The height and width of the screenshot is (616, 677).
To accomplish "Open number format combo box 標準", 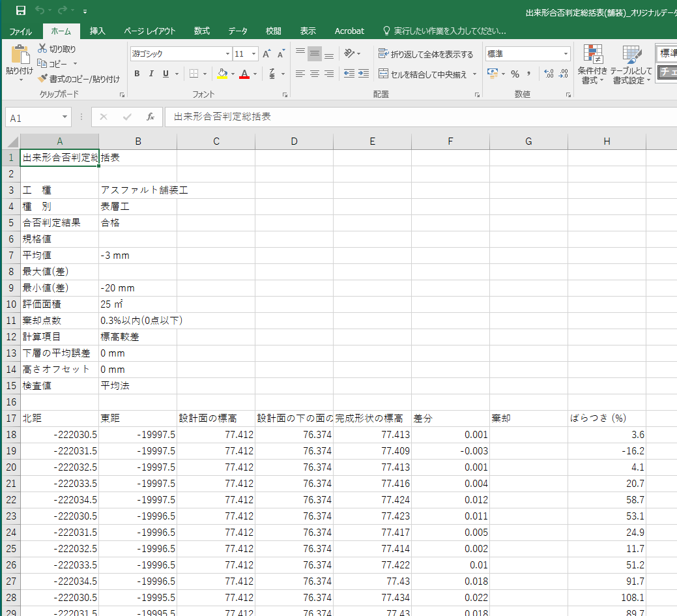I will click(528, 54).
